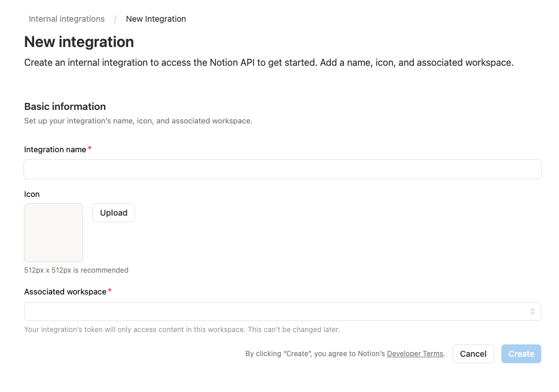Click the 'Icon' field label
Image resolution: width=559 pixels, height=392 pixels.
tap(32, 194)
